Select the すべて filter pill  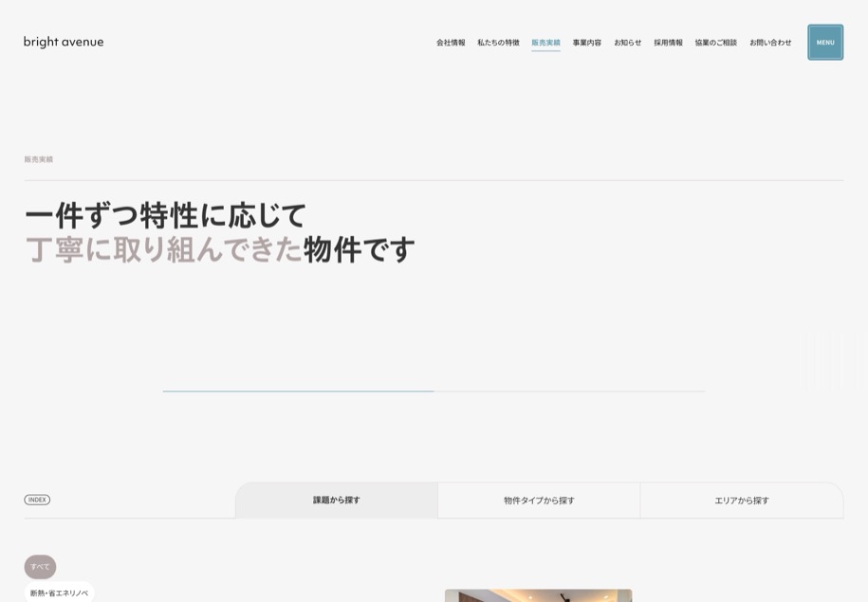pyautogui.click(x=40, y=567)
